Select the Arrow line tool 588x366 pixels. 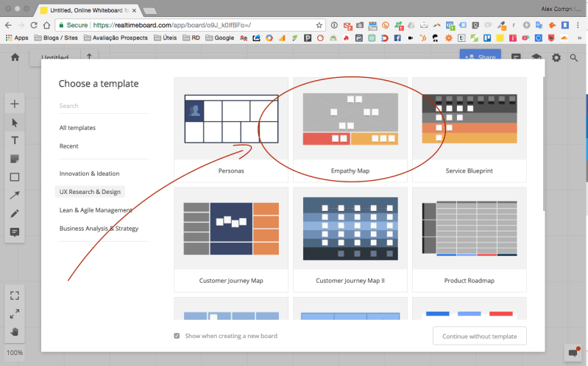point(15,195)
